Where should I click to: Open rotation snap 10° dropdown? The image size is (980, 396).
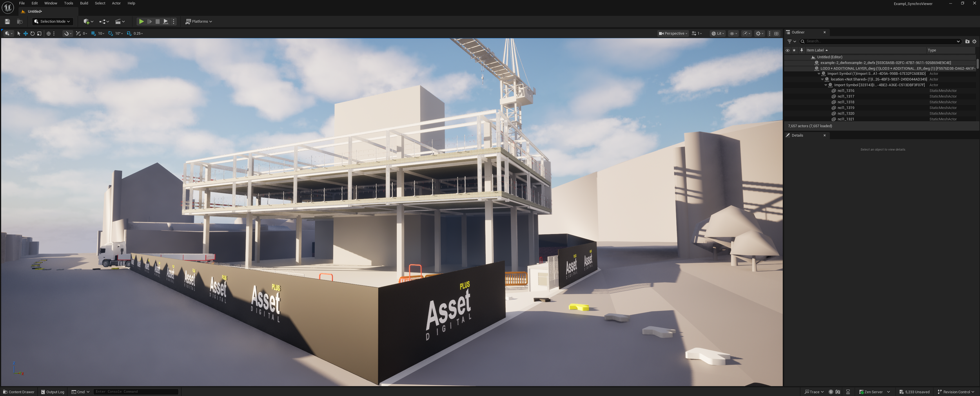tap(119, 34)
